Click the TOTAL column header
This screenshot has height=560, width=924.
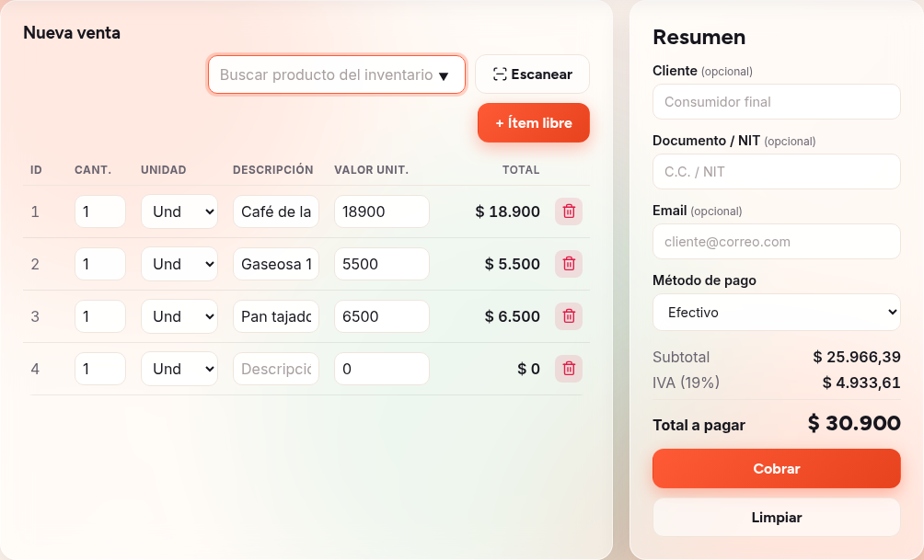[x=521, y=169]
